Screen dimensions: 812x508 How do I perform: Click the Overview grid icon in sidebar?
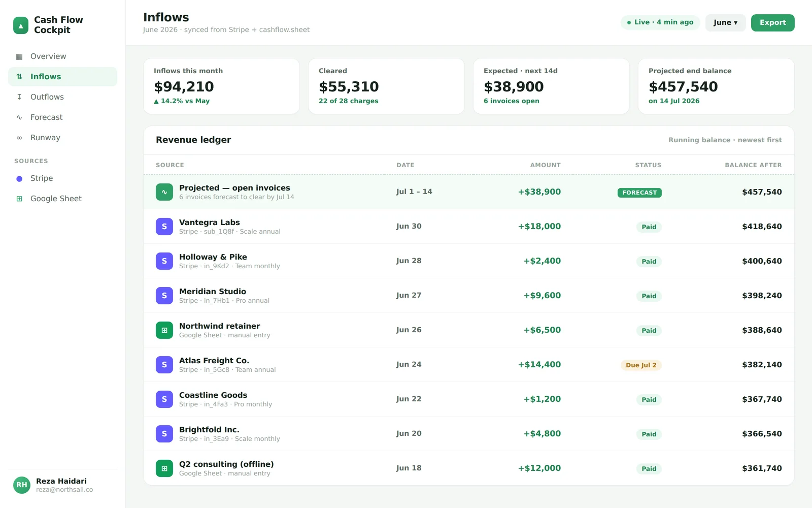[19, 56]
